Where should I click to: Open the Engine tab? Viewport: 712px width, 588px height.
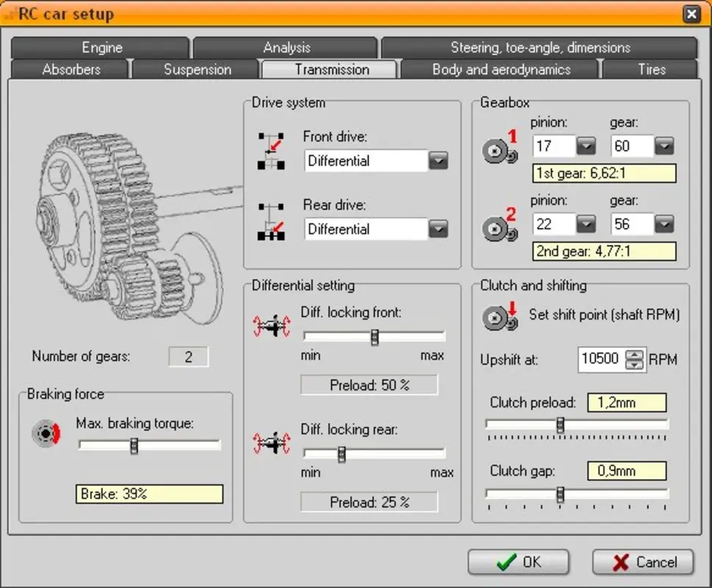pos(101,47)
